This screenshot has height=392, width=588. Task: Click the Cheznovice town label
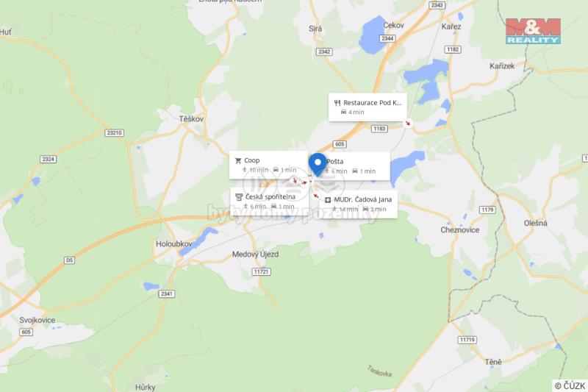pyautogui.click(x=460, y=230)
